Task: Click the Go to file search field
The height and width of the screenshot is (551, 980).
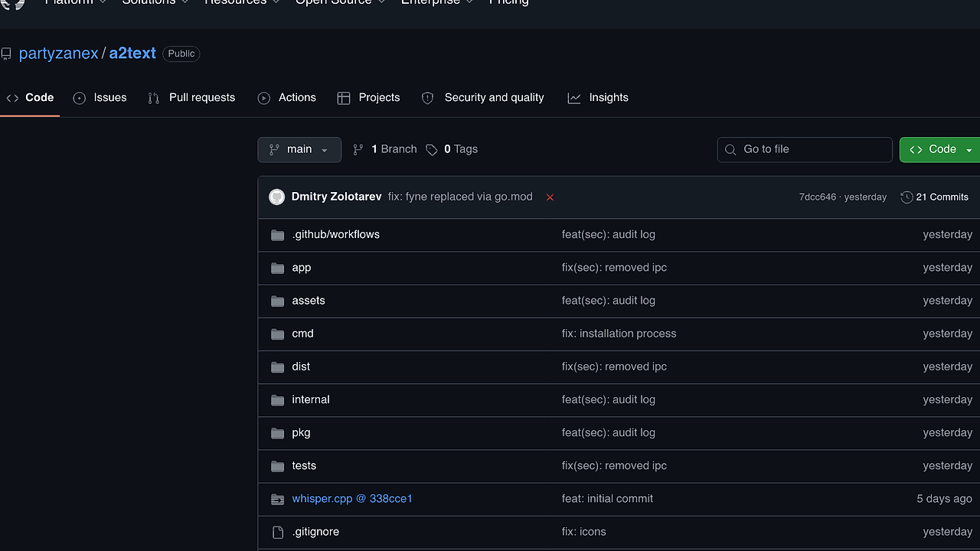Action: 805,149
